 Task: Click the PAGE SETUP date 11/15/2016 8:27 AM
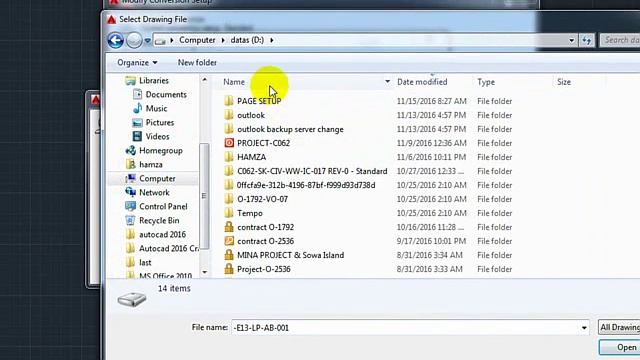click(x=431, y=101)
